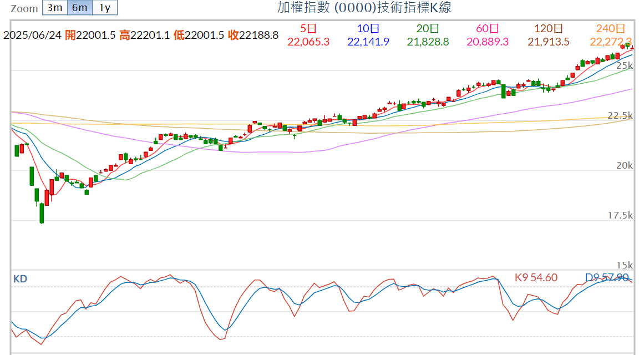This screenshot has width=644, height=355.
Task: Click the 60日 moving average label
Action: (x=488, y=28)
